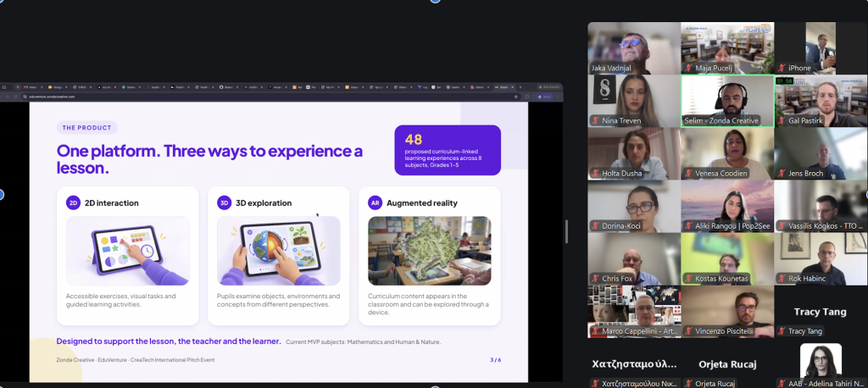Open the tab search dropdown in browser

click(x=17, y=87)
